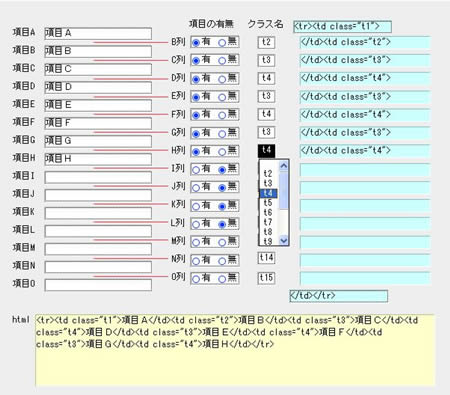Focus the 項目A input field
This screenshot has width=450, height=395.
point(98,33)
